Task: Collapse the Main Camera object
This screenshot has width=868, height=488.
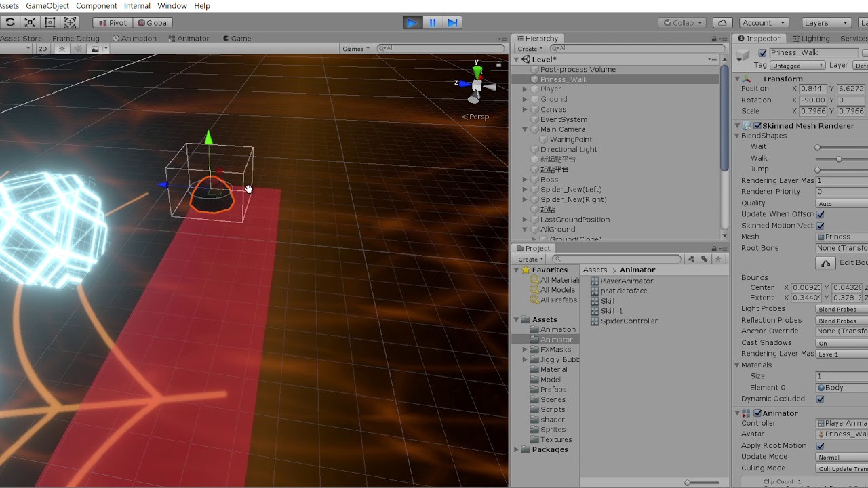Action: 525,129
